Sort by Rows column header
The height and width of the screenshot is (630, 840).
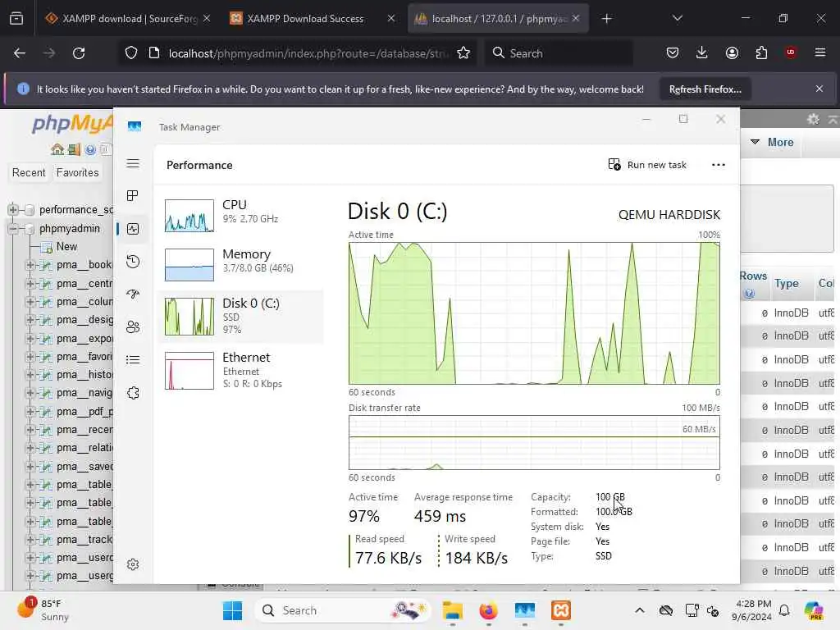coord(753,276)
